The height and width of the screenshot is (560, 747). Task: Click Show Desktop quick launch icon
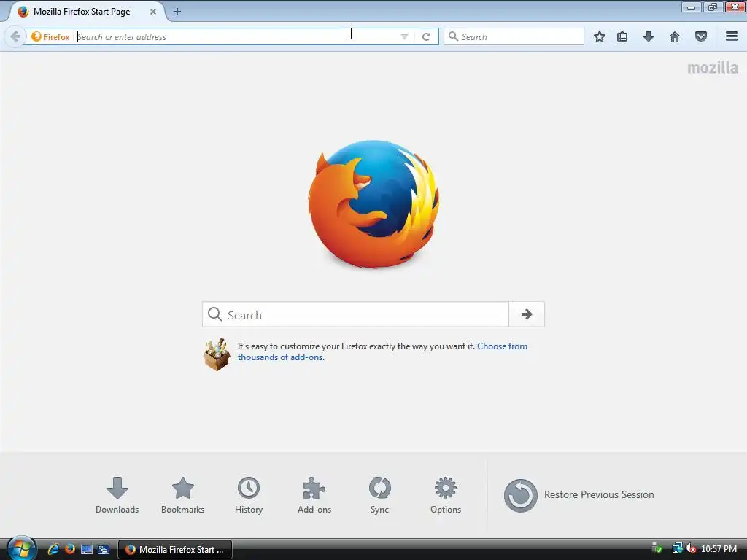[87, 549]
